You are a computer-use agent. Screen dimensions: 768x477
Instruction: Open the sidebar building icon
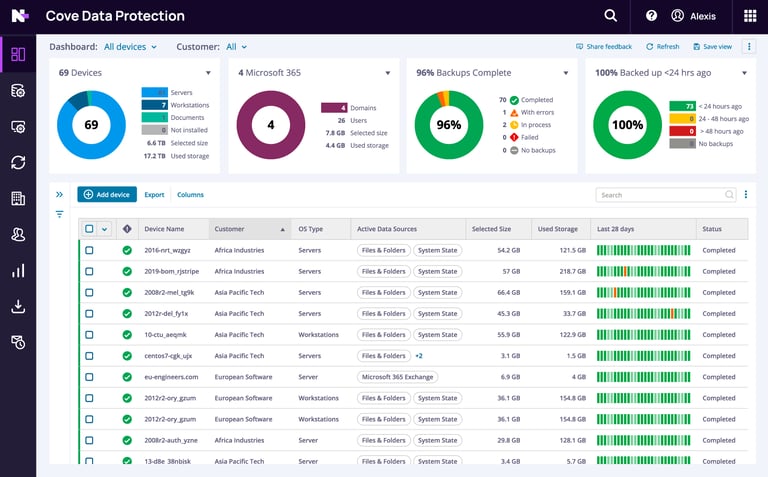(x=18, y=198)
